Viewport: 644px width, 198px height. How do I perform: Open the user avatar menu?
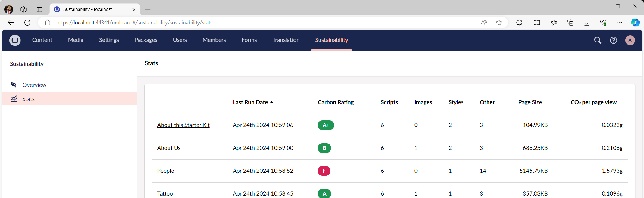[x=630, y=40]
